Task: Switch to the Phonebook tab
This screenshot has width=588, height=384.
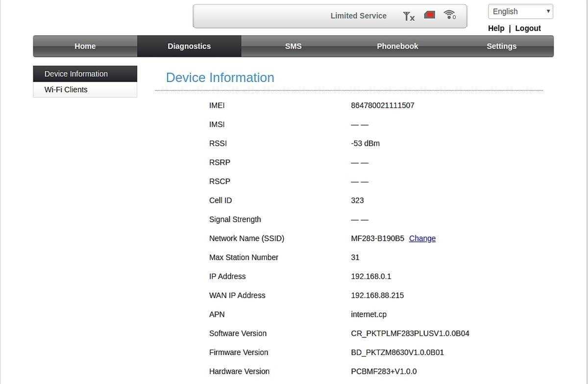Action: point(397,46)
